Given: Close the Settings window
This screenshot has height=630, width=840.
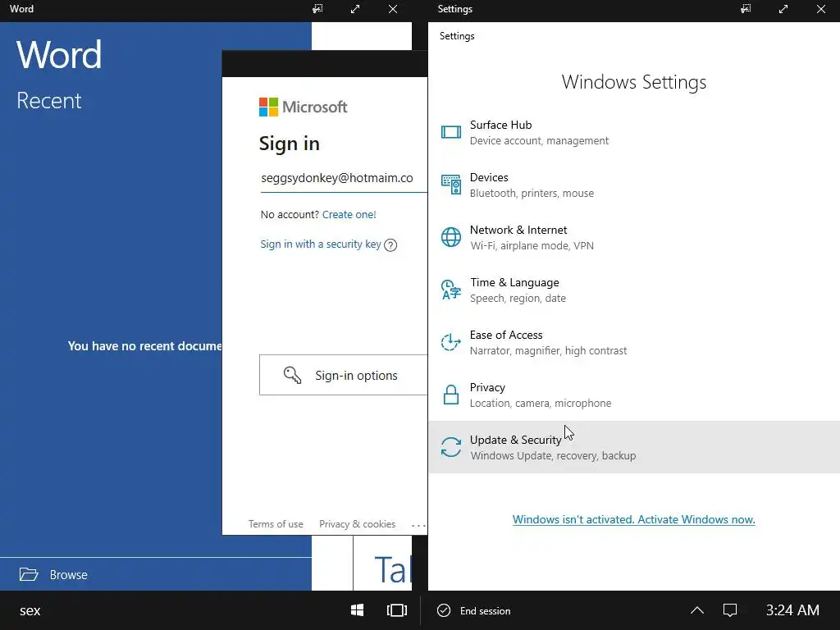Looking at the screenshot, I should [x=820, y=9].
